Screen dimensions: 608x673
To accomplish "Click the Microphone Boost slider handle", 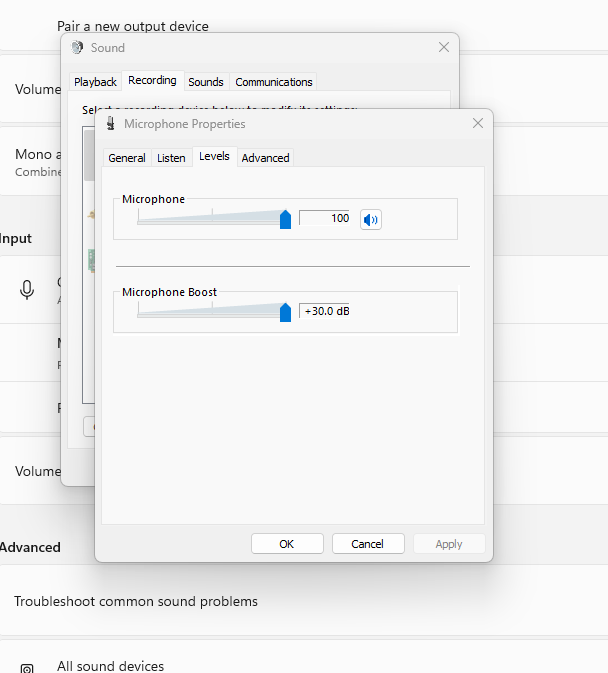I will (x=285, y=312).
